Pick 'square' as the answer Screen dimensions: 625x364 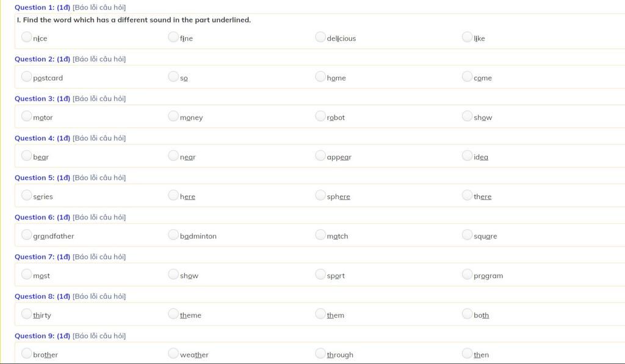pos(467,235)
